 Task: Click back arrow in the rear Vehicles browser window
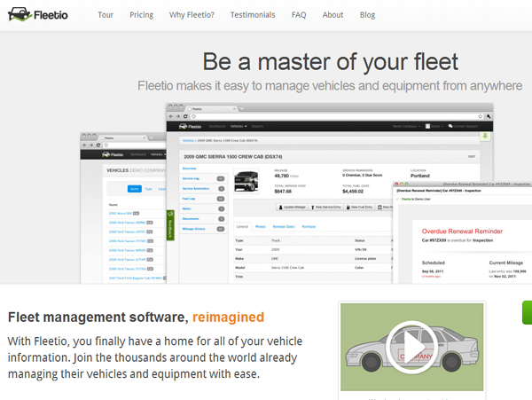click(x=84, y=145)
